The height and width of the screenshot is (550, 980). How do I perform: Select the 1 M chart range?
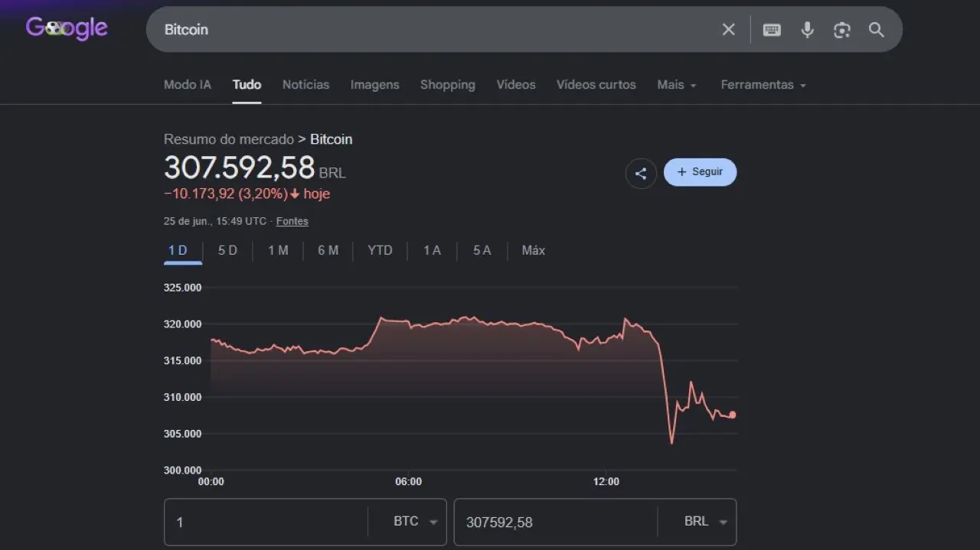pyautogui.click(x=278, y=250)
